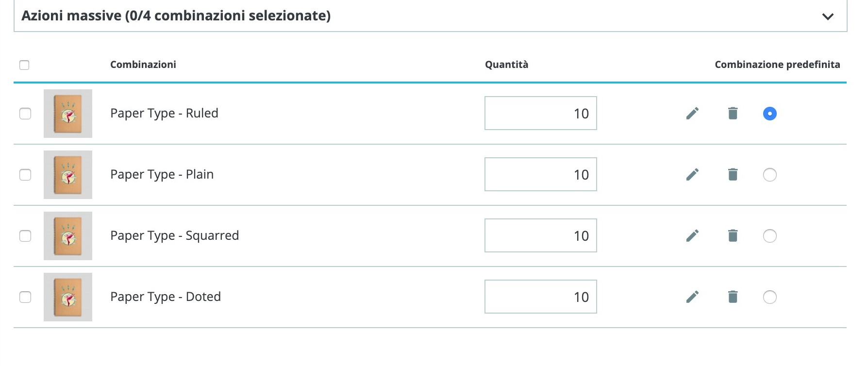The width and height of the screenshot is (868, 366).
Task: Click trash icon for Paper Type - Plain
Action: click(x=733, y=174)
